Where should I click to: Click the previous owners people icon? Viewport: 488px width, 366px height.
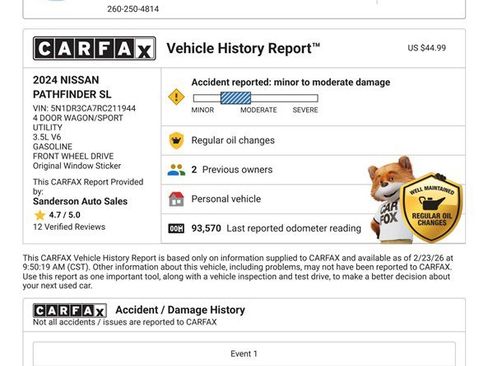click(x=176, y=170)
